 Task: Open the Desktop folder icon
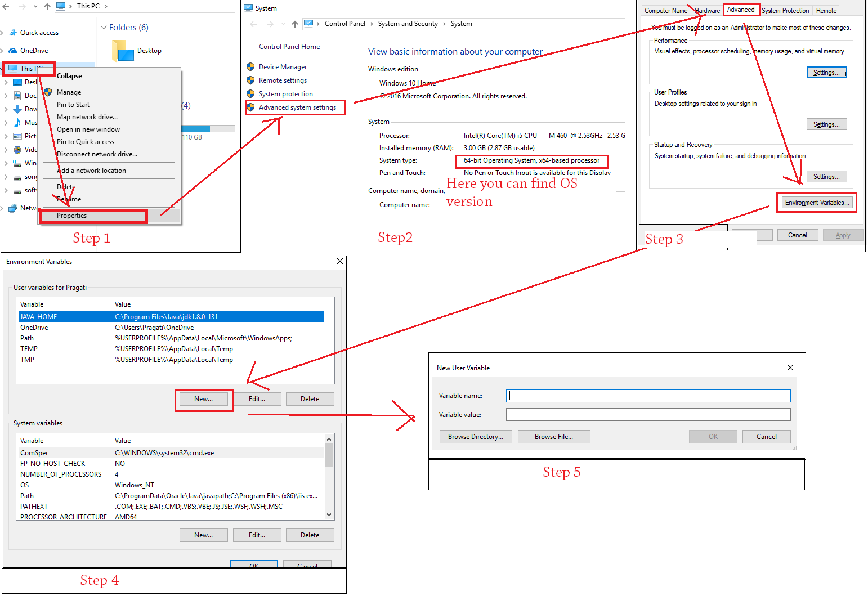tap(122, 51)
